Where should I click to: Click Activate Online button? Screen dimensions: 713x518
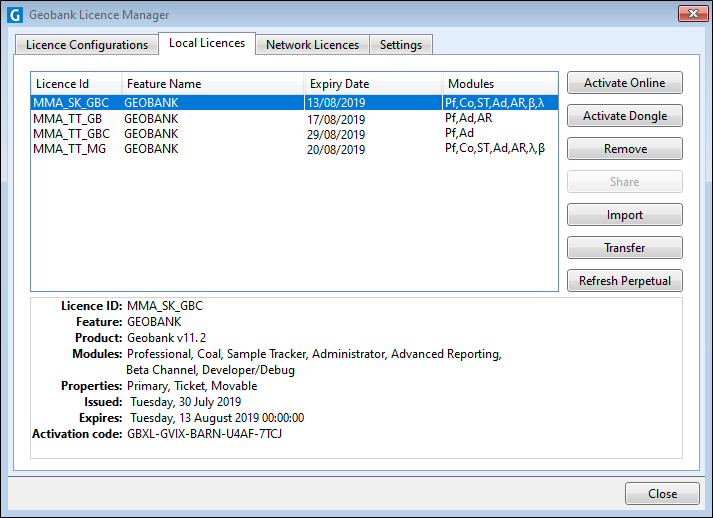pyautogui.click(x=625, y=83)
